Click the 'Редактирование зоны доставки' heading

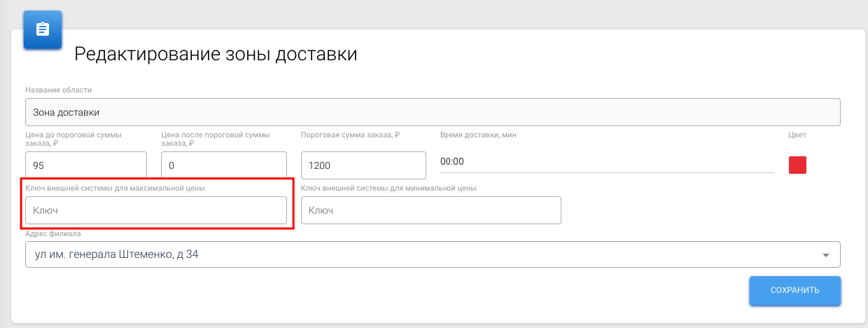point(216,54)
